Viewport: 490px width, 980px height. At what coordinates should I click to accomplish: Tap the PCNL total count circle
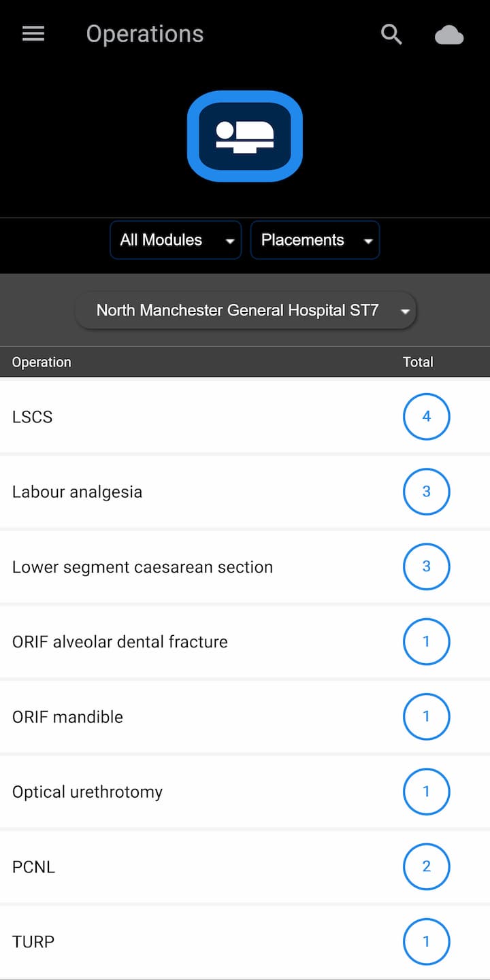pos(426,866)
